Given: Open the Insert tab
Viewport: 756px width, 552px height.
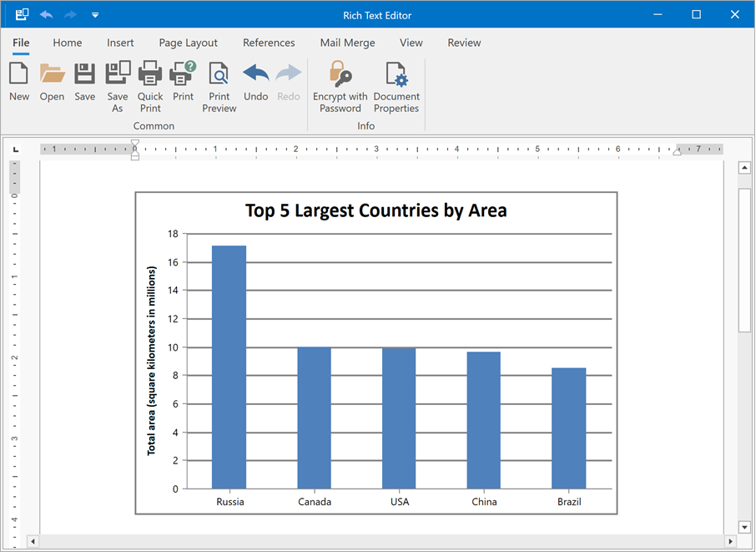Looking at the screenshot, I should pos(120,43).
